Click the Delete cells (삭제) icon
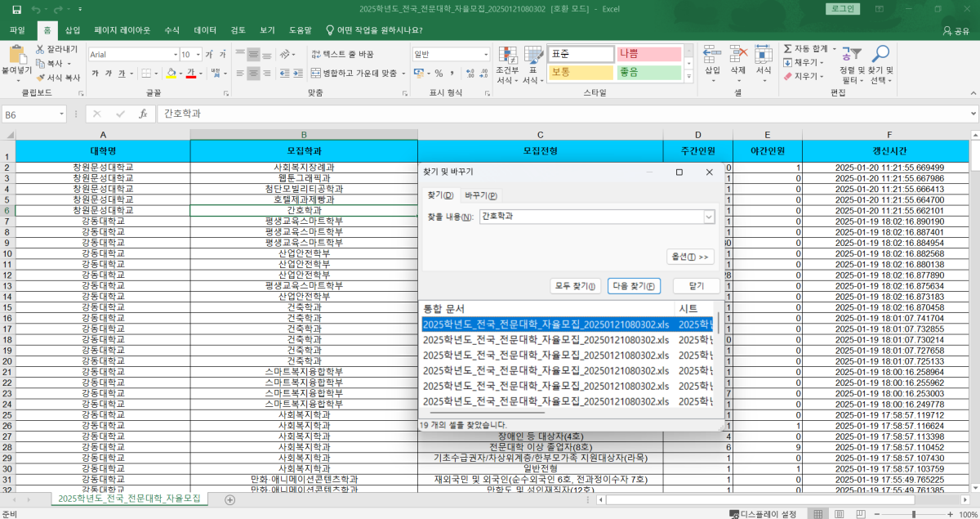 pyautogui.click(x=737, y=55)
